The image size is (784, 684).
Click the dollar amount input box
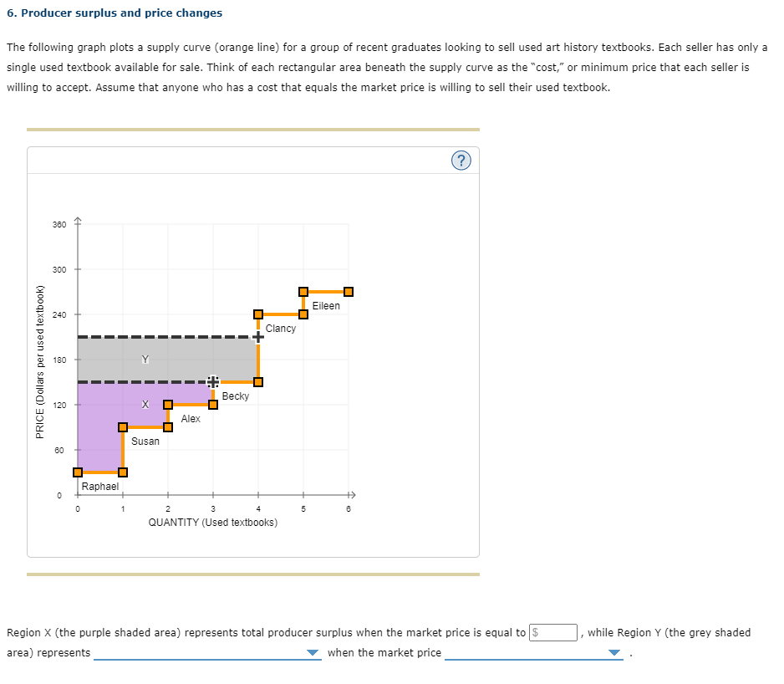pos(554,632)
